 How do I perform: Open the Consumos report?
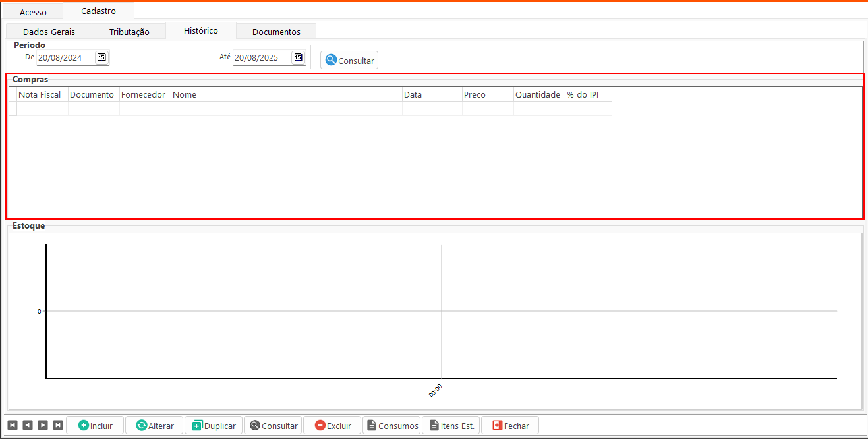tap(391, 426)
